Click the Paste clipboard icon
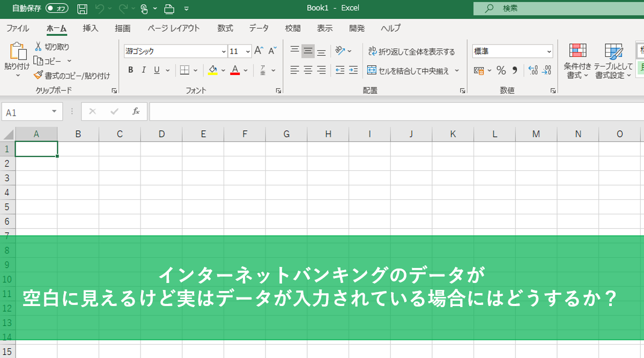 pyautogui.click(x=17, y=51)
